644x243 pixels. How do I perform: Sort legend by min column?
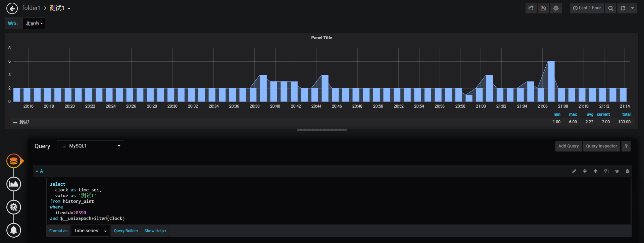(557, 114)
